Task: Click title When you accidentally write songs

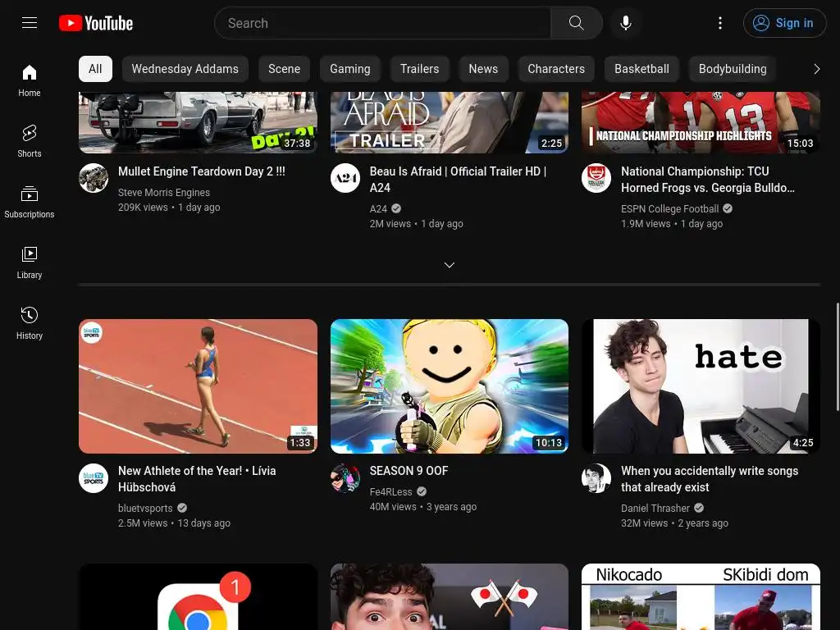Action: point(710,479)
